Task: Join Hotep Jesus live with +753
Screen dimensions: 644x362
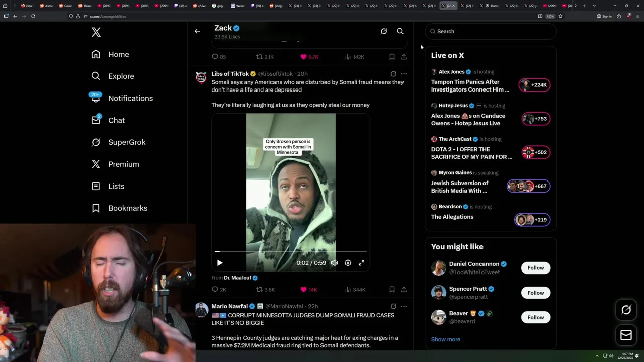Action: click(x=536, y=119)
